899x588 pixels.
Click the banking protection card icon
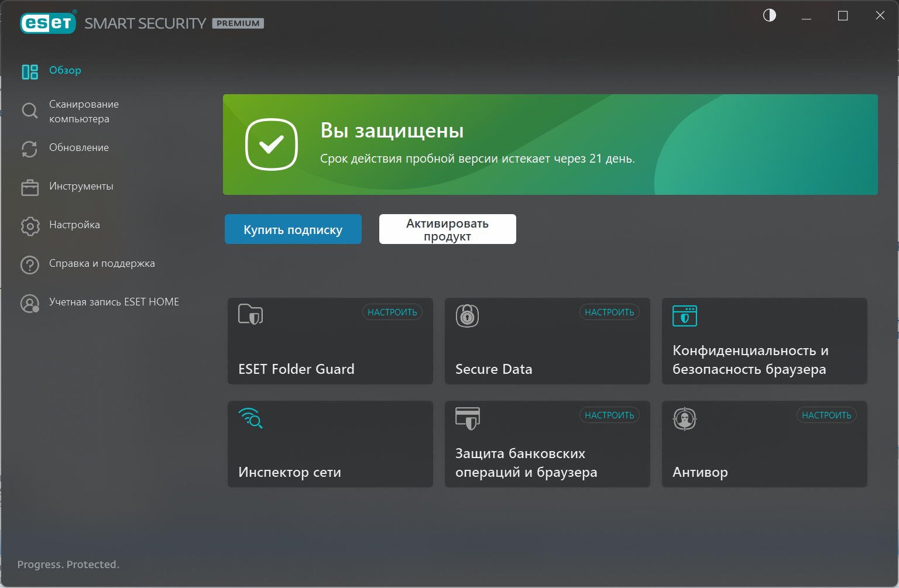click(x=467, y=418)
